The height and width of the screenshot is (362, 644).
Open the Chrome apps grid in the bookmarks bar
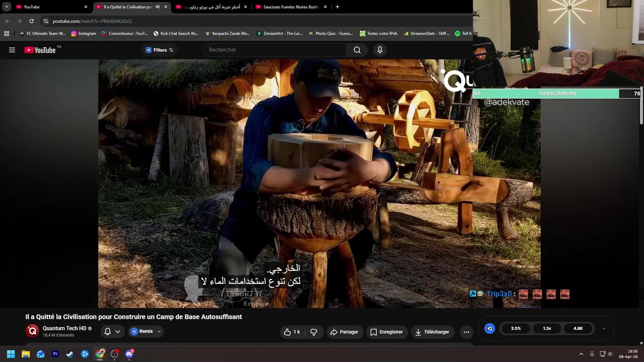coord(7,34)
